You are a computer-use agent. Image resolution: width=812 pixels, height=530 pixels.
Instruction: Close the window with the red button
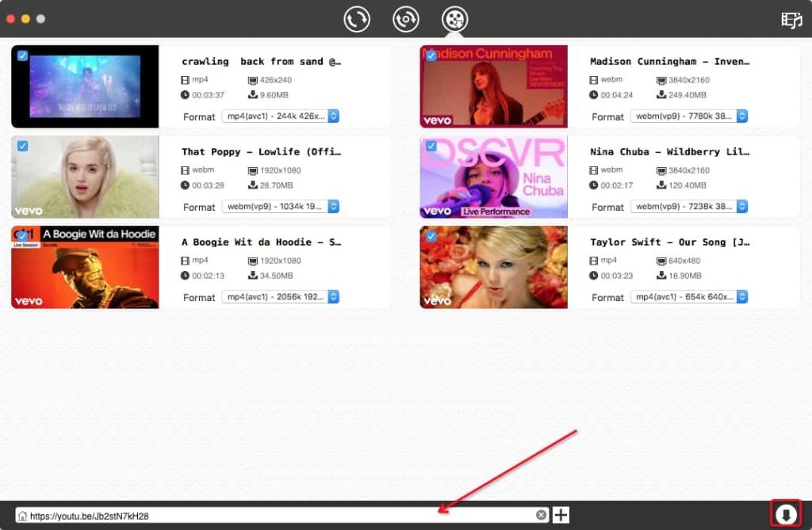[x=10, y=19]
